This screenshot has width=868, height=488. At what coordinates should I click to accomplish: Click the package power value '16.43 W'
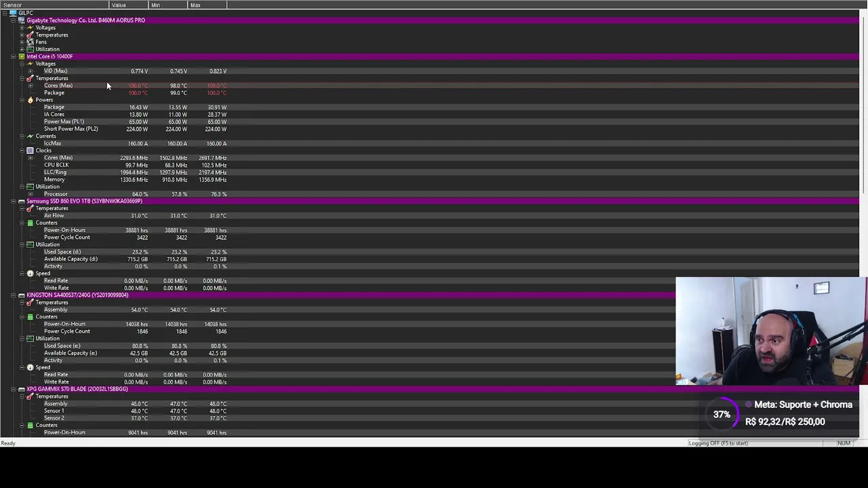[x=138, y=107]
